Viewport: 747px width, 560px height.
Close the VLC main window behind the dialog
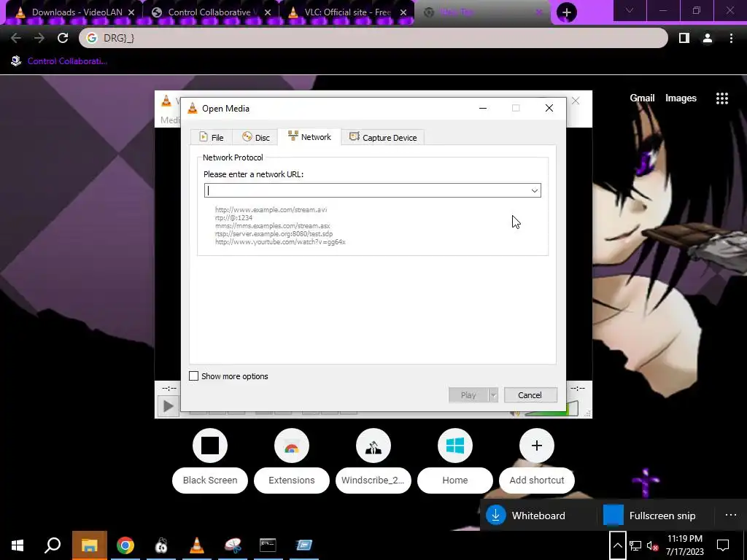coord(576,101)
